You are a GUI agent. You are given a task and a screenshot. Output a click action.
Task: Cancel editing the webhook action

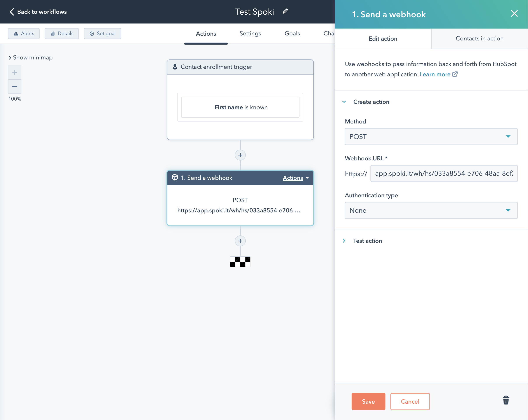[x=410, y=401]
